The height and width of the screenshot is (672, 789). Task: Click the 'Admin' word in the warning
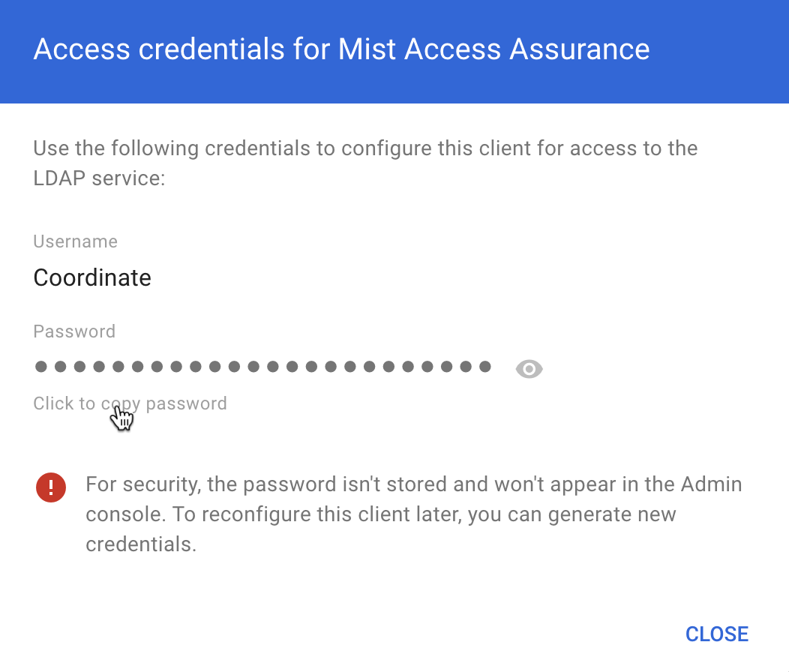point(711,484)
